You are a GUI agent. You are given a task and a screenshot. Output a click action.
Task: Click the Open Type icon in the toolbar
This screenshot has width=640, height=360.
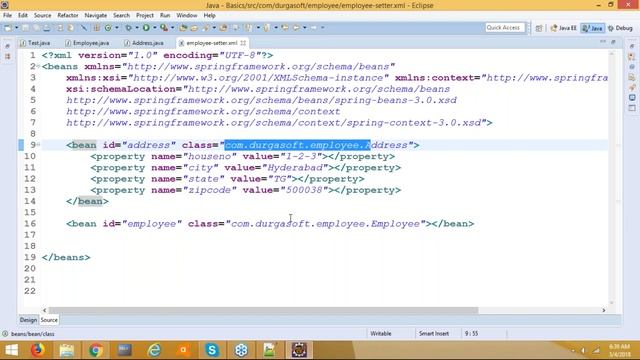[x=183, y=28]
